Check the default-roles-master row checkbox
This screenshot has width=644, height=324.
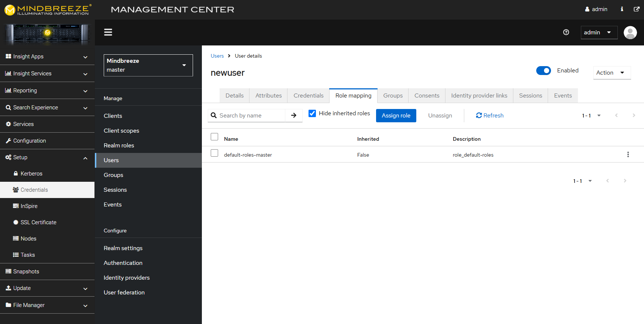pos(214,153)
